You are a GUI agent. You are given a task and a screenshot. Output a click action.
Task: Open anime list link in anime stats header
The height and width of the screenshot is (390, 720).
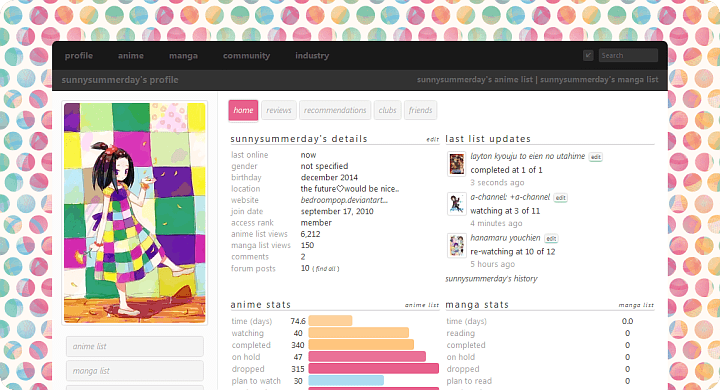click(422, 305)
